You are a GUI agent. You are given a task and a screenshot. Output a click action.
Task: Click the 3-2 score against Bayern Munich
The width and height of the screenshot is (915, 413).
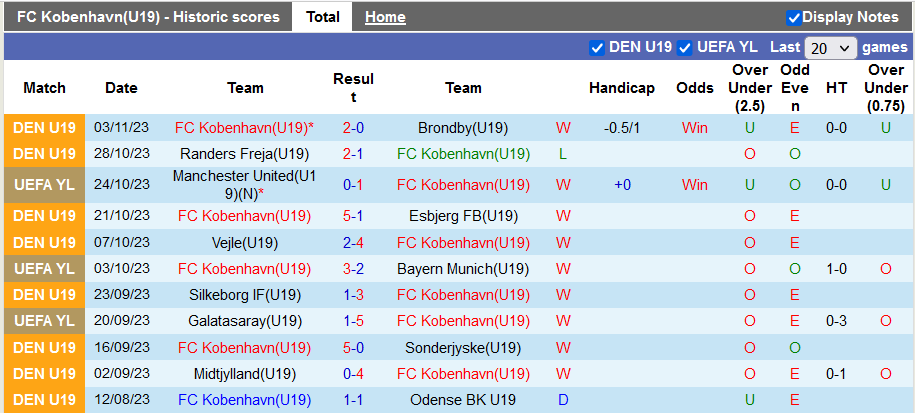click(x=353, y=269)
